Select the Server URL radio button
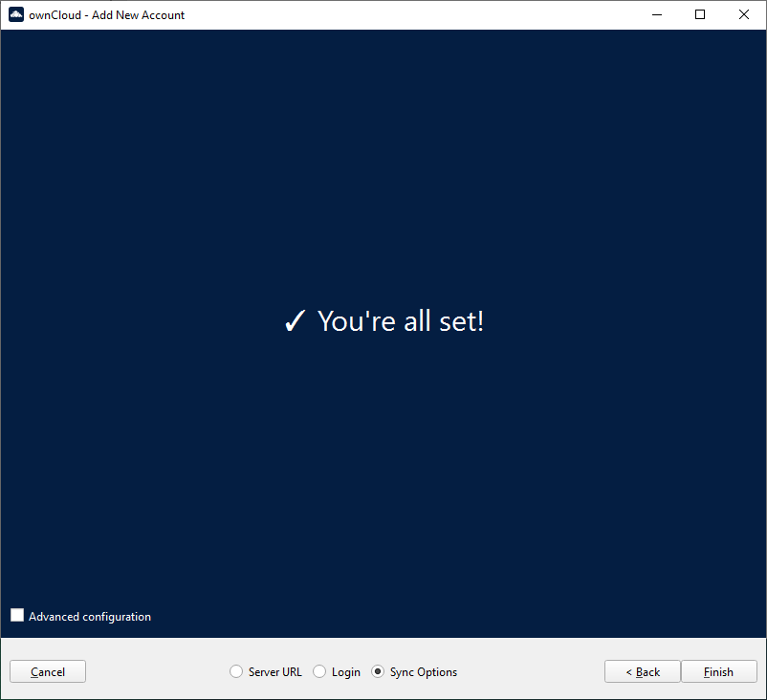The image size is (767, 700). [236, 672]
